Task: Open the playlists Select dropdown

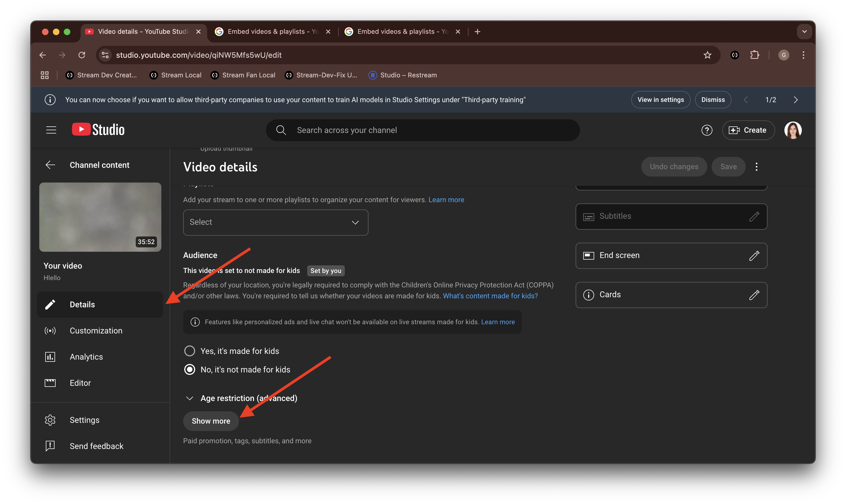Action: pos(275,223)
